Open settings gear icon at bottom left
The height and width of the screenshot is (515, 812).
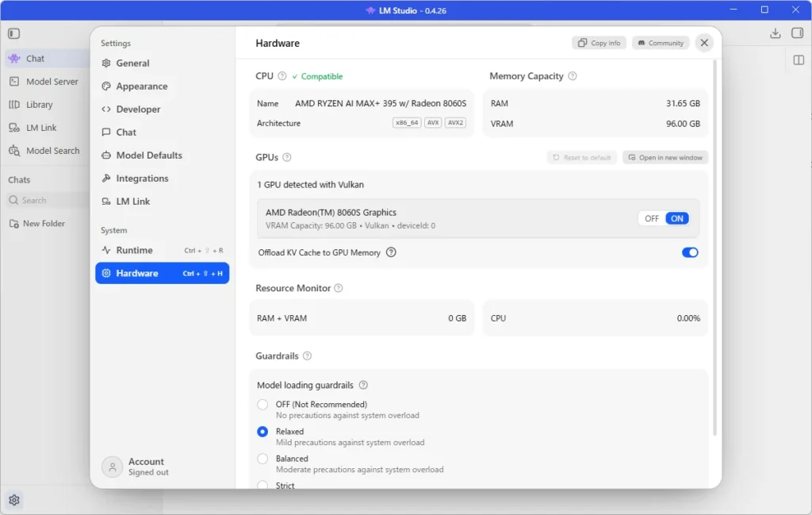pyautogui.click(x=14, y=500)
